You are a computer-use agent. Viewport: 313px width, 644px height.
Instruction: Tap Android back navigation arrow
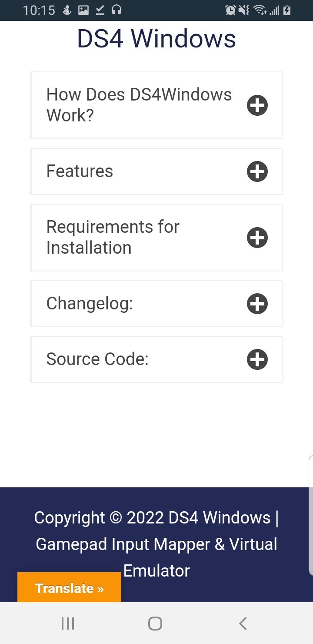(243, 623)
